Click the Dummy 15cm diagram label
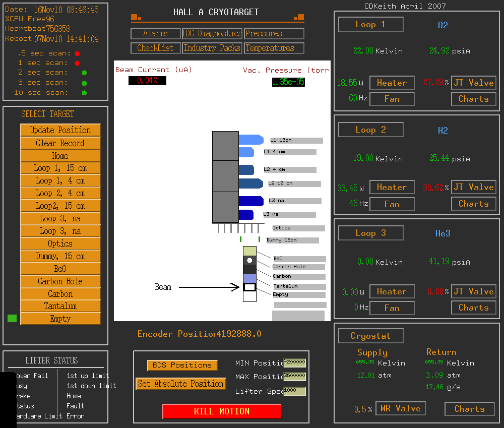Viewport: 504px width, 428px height. tap(292, 240)
